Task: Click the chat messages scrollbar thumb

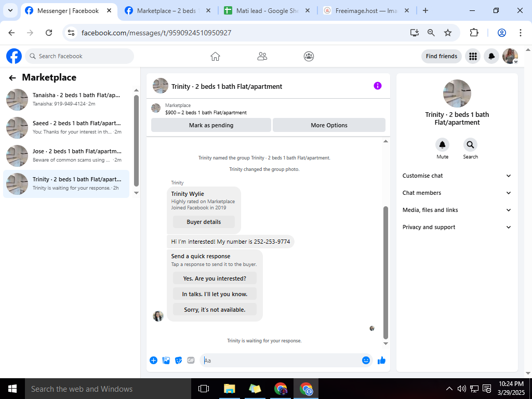Action: coord(385,272)
